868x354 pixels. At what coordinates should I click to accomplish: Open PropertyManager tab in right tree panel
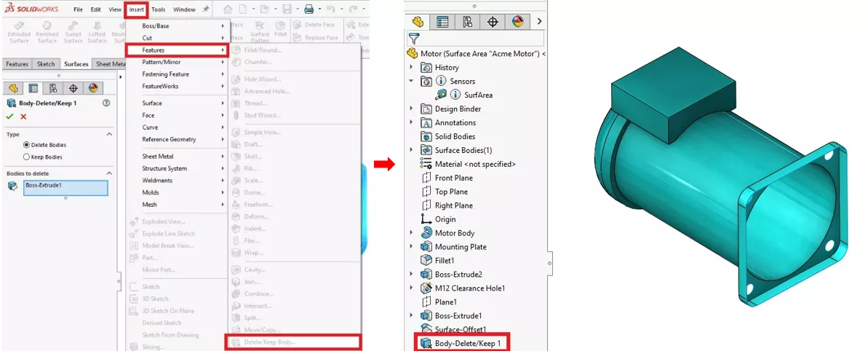pos(442,22)
